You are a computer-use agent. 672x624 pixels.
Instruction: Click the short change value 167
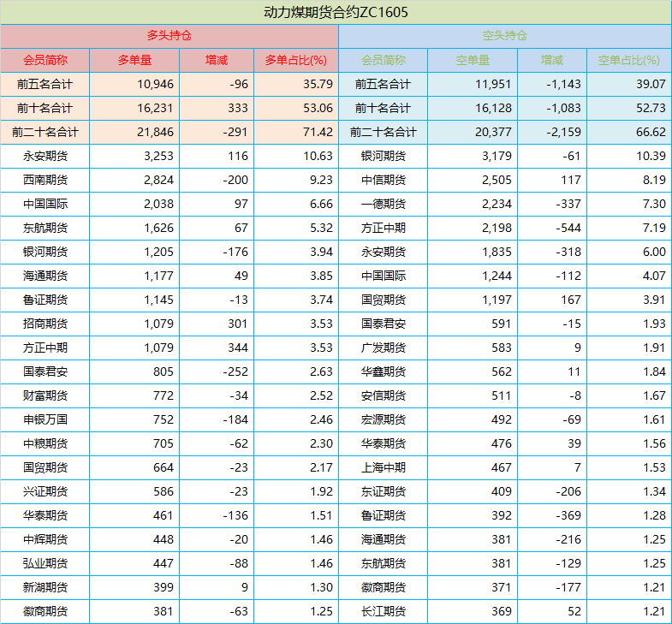[571, 300]
